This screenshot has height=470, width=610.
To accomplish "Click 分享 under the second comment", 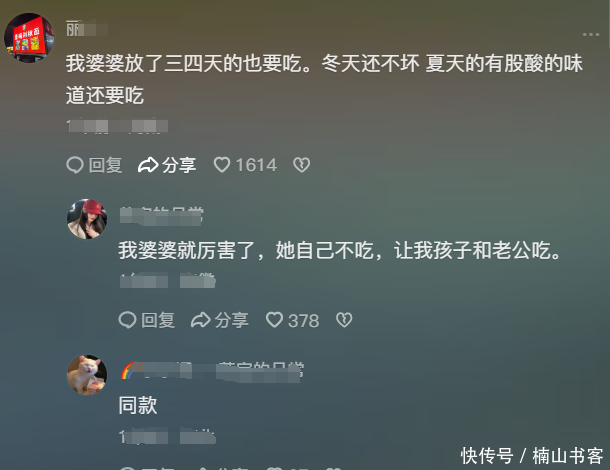I will [x=231, y=320].
